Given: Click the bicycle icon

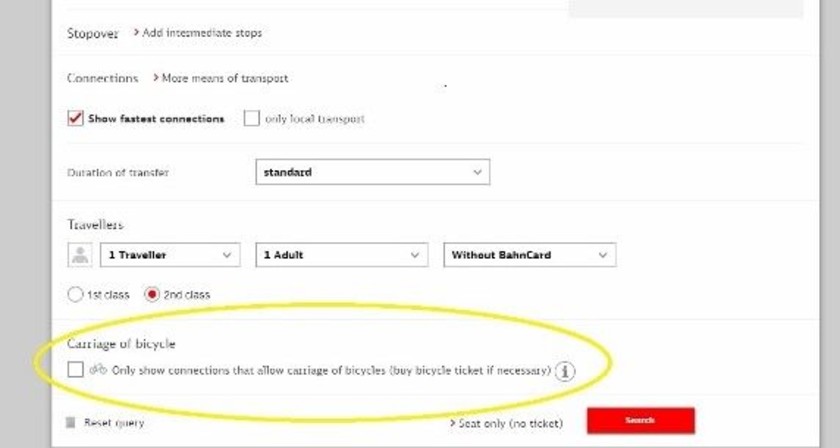Looking at the screenshot, I should (98, 369).
